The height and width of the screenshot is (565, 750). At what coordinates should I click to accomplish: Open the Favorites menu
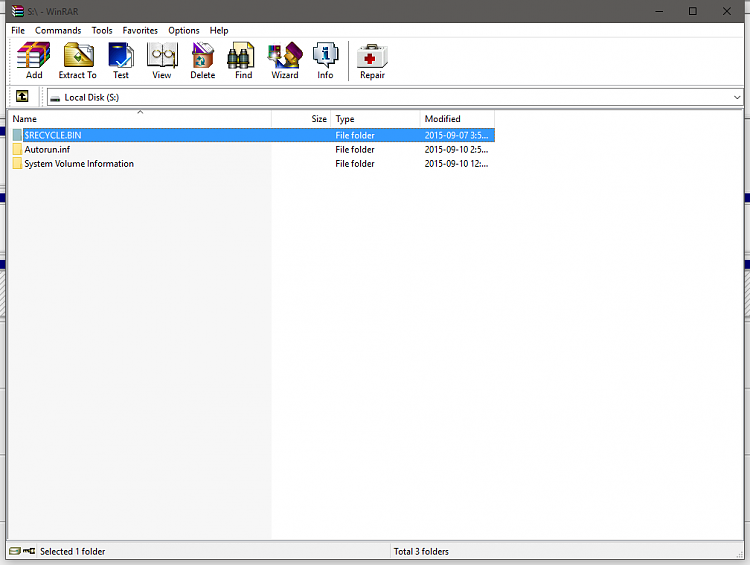(x=140, y=31)
